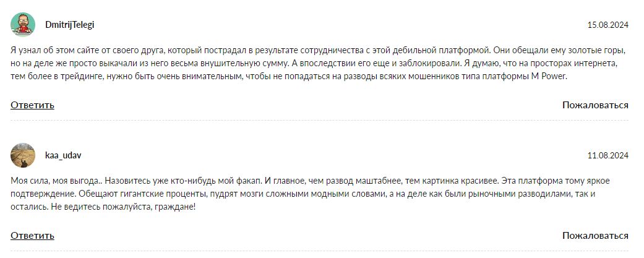Click the dashed divider between the two comments

(319, 121)
